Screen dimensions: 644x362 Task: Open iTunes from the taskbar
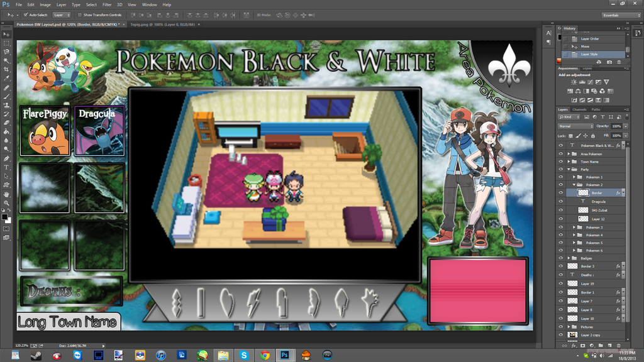point(160,355)
